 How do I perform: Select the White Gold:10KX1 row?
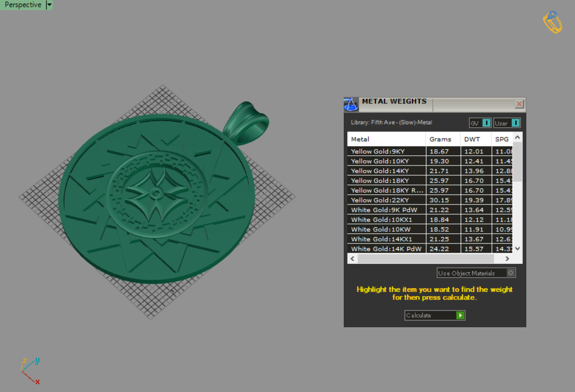(x=430, y=219)
